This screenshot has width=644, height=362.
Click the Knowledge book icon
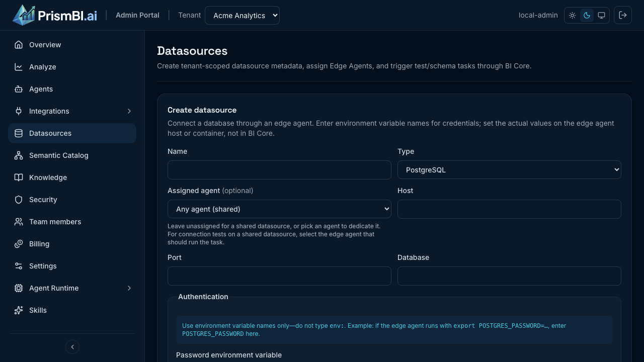(19, 177)
